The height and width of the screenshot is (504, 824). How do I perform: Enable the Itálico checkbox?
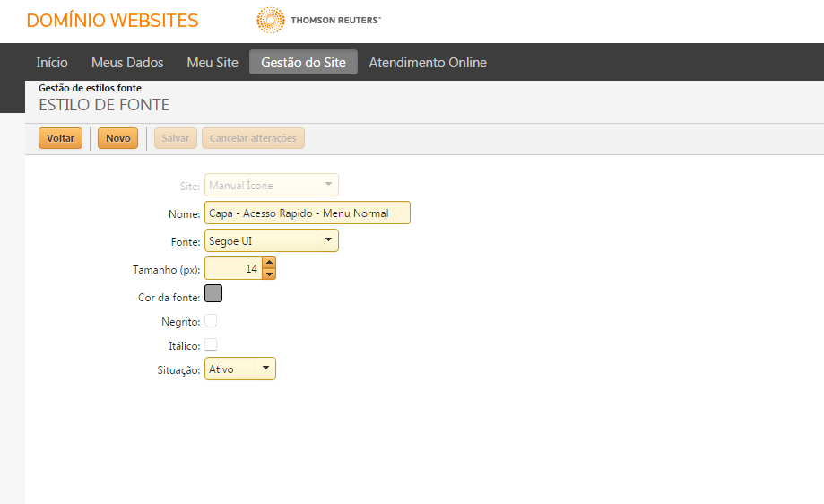click(x=211, y=344)
